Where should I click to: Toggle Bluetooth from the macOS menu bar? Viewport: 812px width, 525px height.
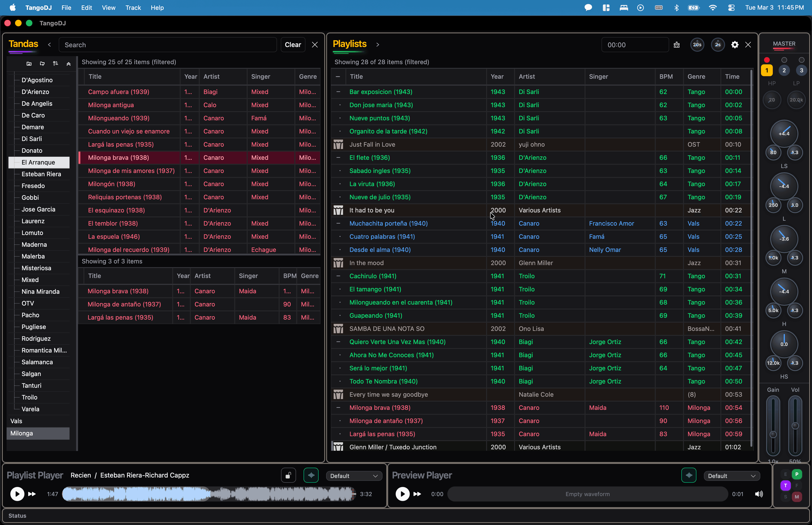(676, 7)
